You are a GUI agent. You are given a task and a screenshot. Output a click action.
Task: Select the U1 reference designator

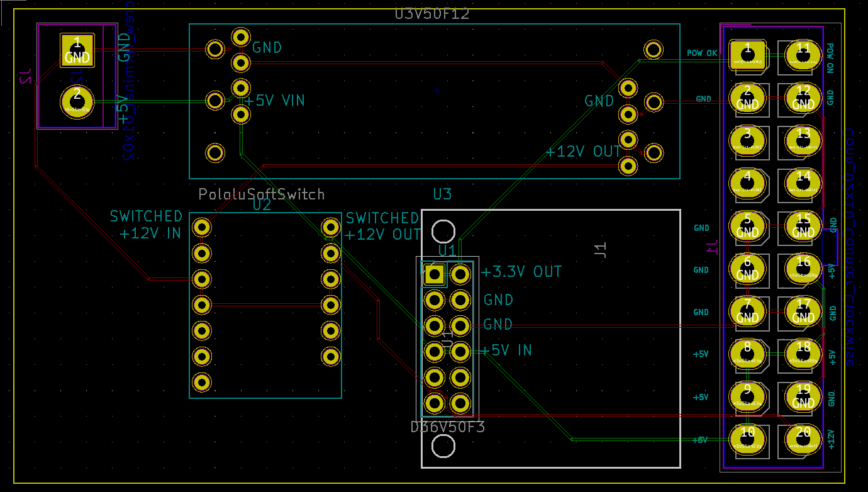[x=447, y=250]
